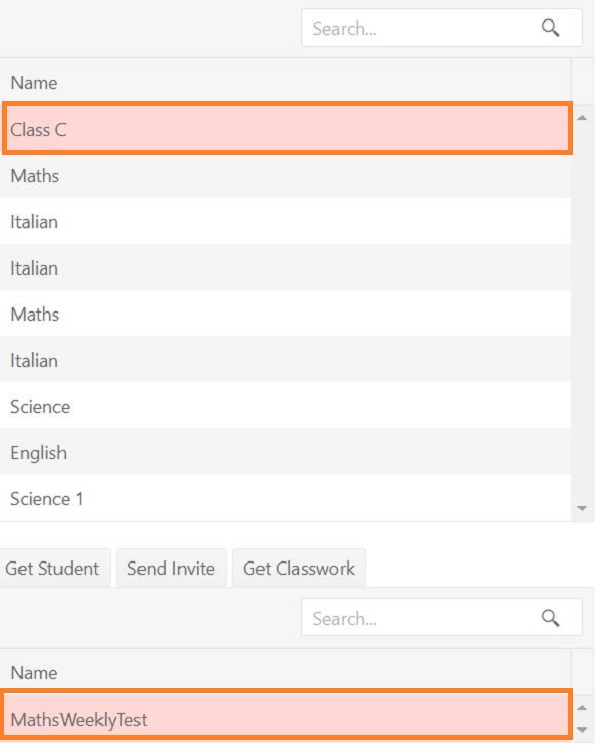Click the classwork list scrollbar down arrow
This screenshot has height=749, width=600.
583,730
